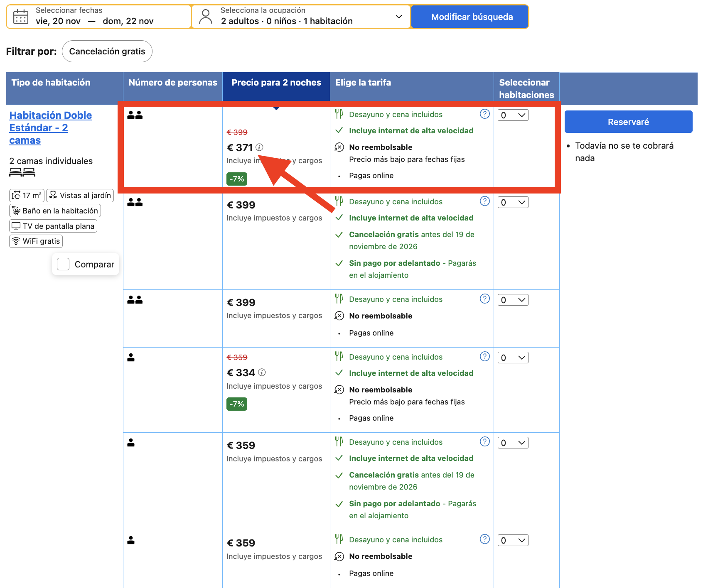The image size is (708, 588).
Task: Open the help icon for the € 359 free-cancellation rate
Action: (485, 441)
